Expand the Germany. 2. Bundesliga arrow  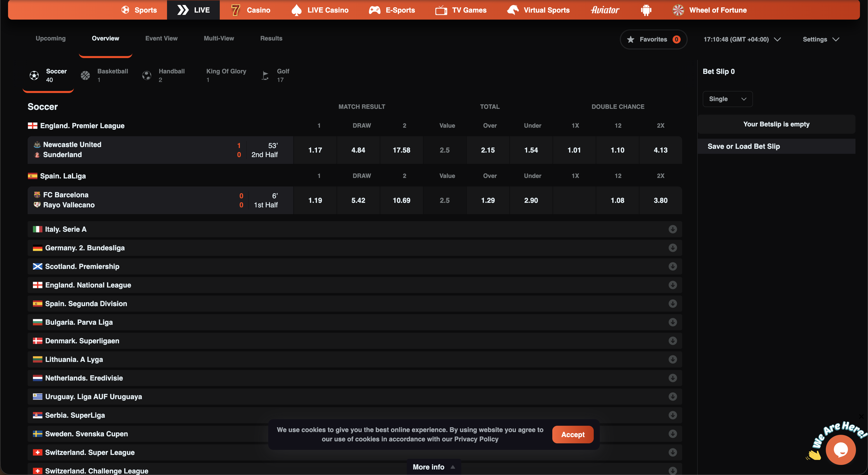tap(673, 248)
